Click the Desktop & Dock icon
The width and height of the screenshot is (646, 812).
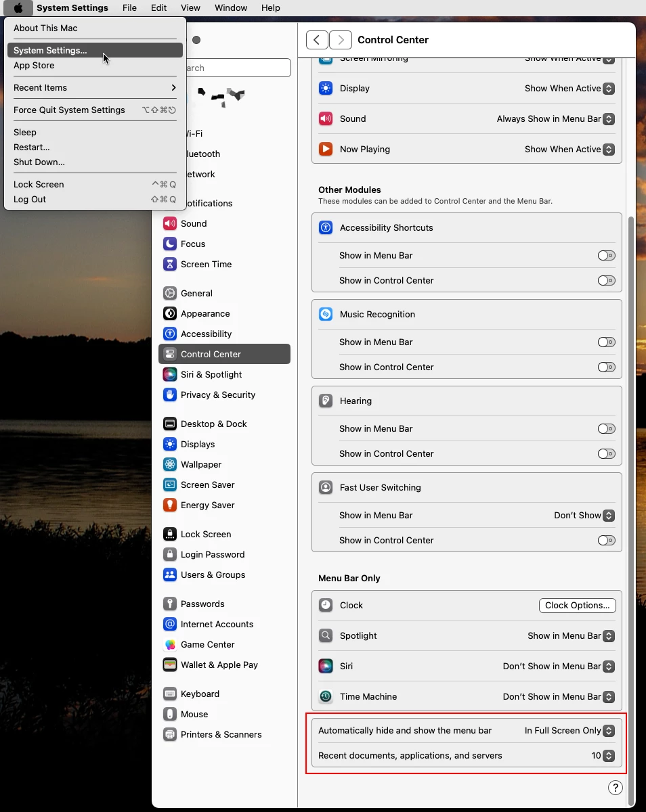coord(170,424)
